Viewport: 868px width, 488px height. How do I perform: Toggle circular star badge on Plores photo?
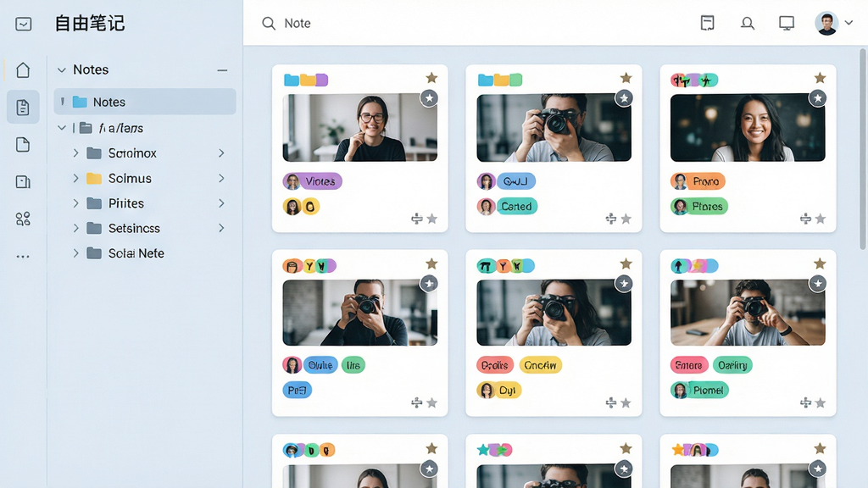point(818,98)
